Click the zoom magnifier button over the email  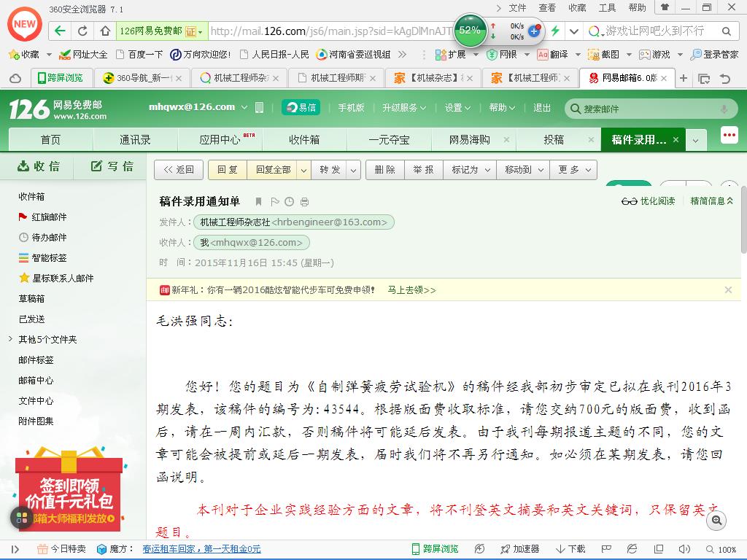[x=716, y=521]
